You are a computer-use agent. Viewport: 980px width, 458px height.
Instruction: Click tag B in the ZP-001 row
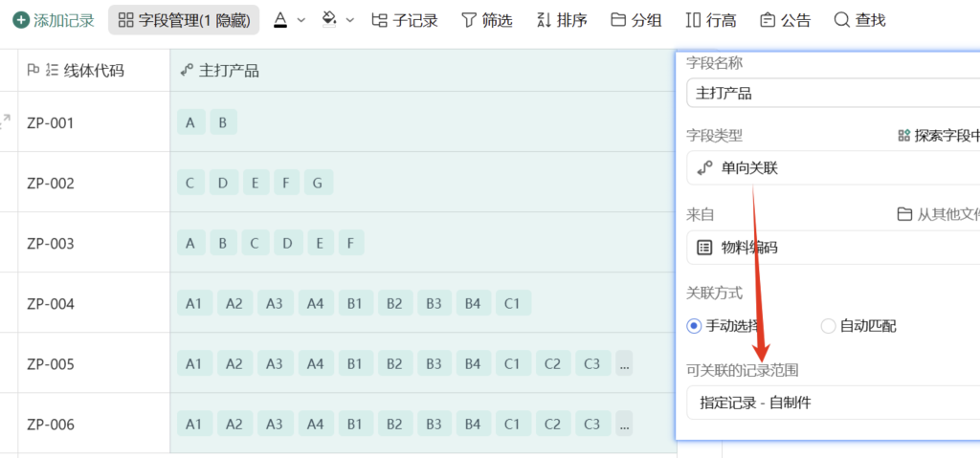click(223, 122)
